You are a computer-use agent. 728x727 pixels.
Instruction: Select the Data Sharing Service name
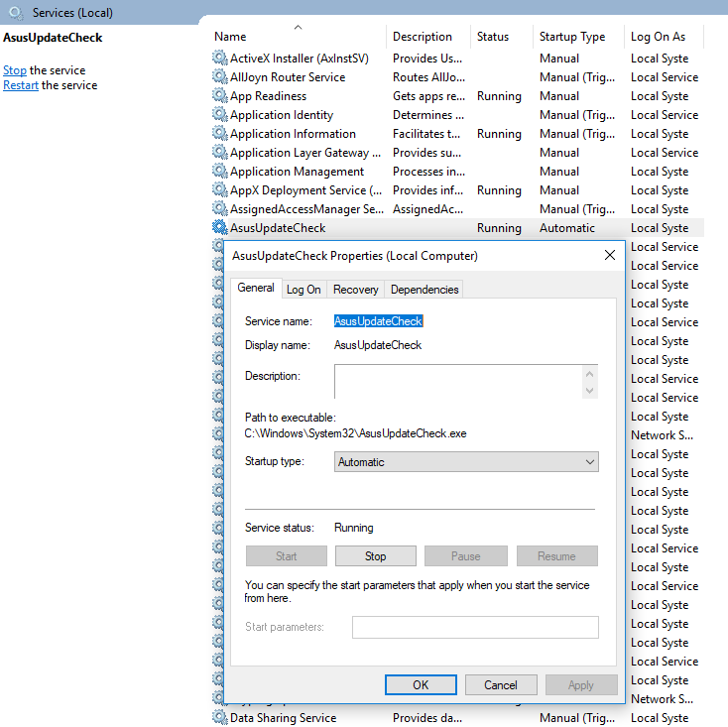click(x=284, y=718)
